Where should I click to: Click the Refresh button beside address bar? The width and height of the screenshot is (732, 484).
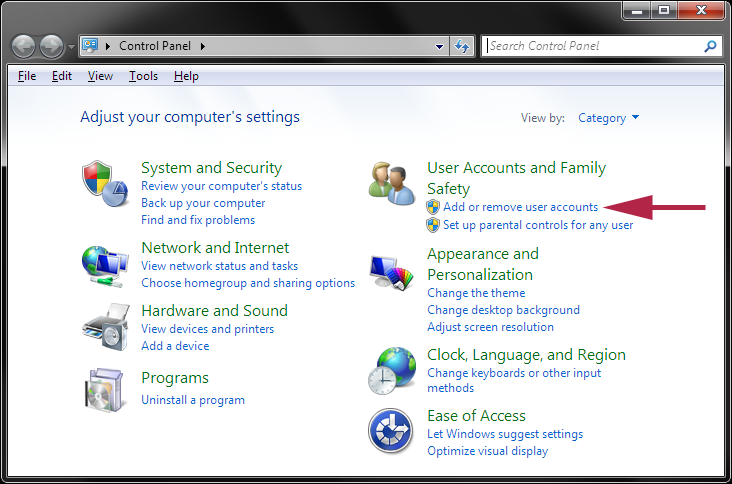coord(462,46)
